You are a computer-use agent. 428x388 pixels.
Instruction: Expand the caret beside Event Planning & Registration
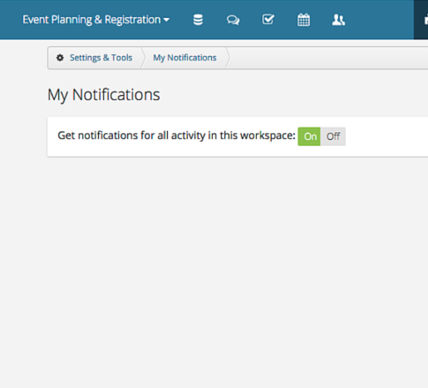[x=166, y=20]
